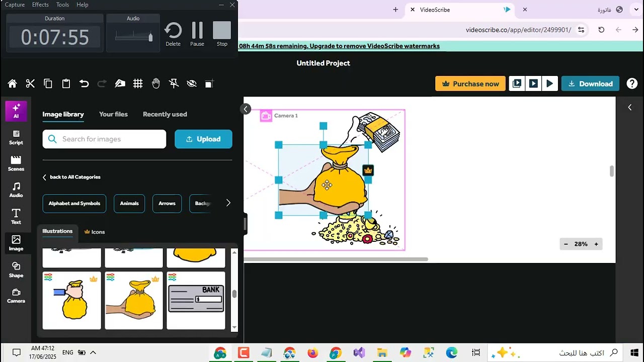Screen dimensions: 644x362
Task: Select the hand pan tool
Action: tap(156, 84)
